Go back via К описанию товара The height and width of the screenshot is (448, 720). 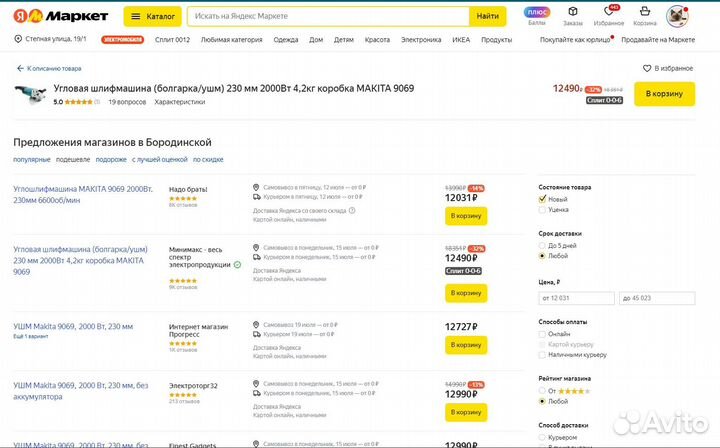click(49, 68)
